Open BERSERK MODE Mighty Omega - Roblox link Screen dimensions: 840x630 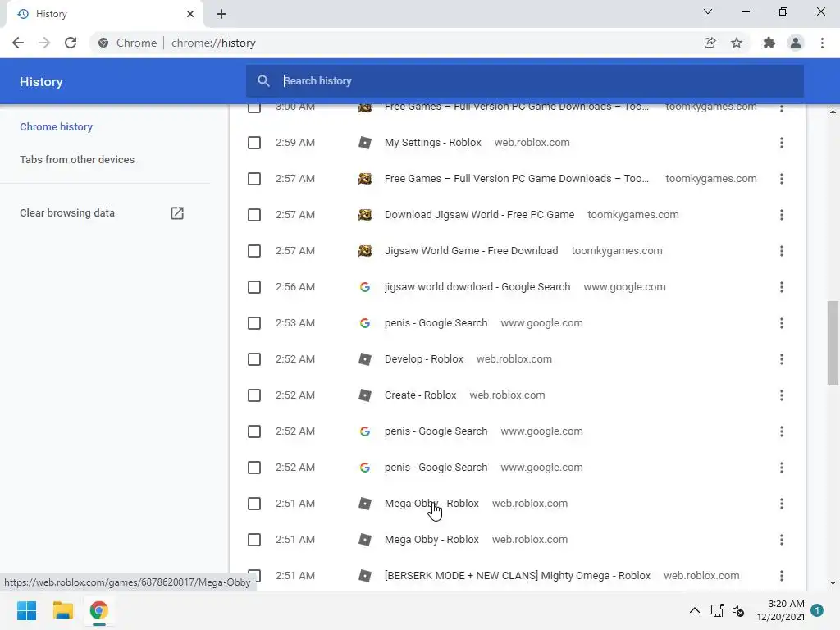(518, 576)
